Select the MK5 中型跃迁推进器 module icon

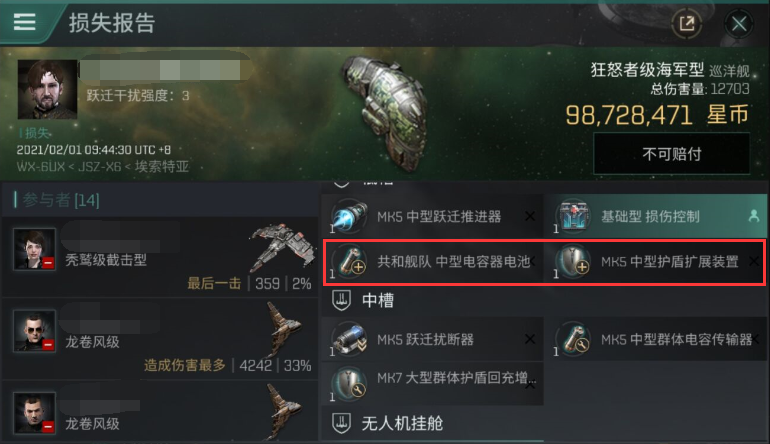(348, 216)
